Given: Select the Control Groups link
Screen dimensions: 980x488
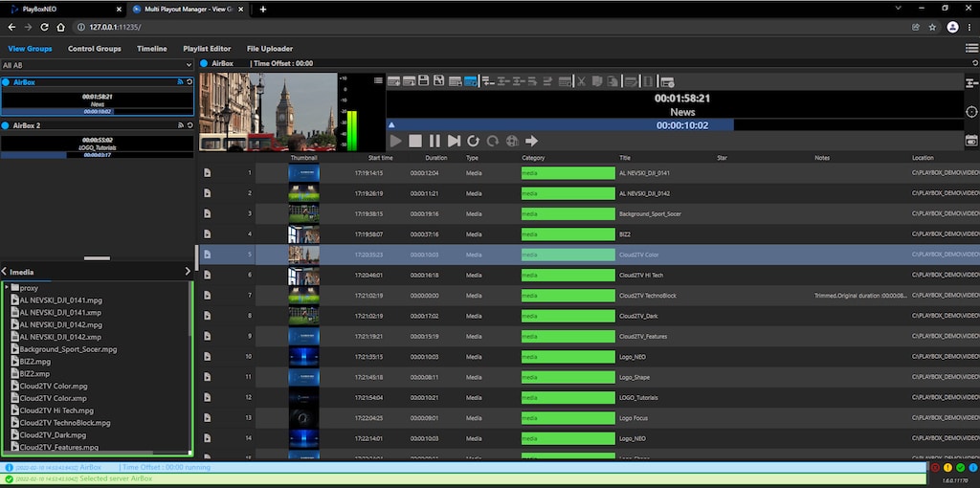Looking at the screenshot, I should click(95, 49).
